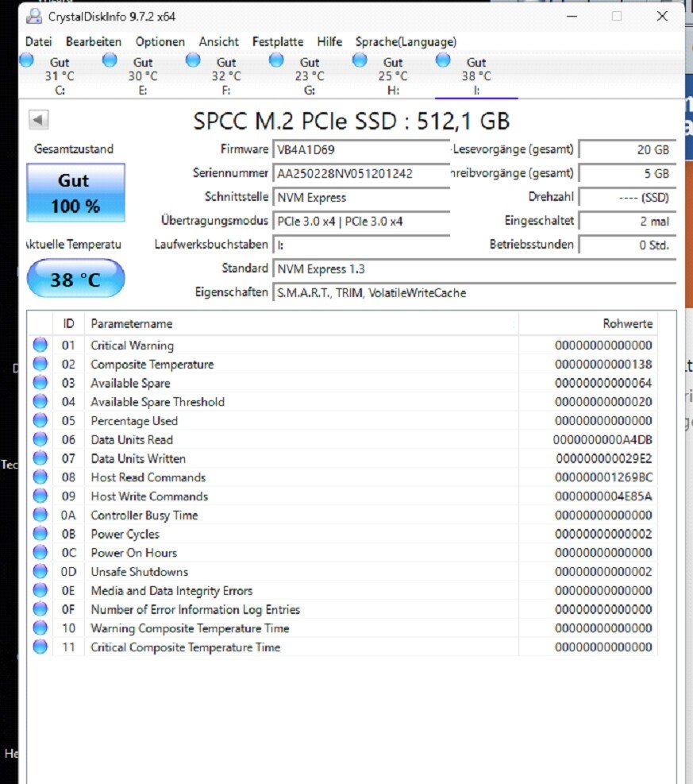Screen dimensions: 693x784
Task: Click raw value 000000001269BC
Action: pyautogui.click(x=603, y=477)
